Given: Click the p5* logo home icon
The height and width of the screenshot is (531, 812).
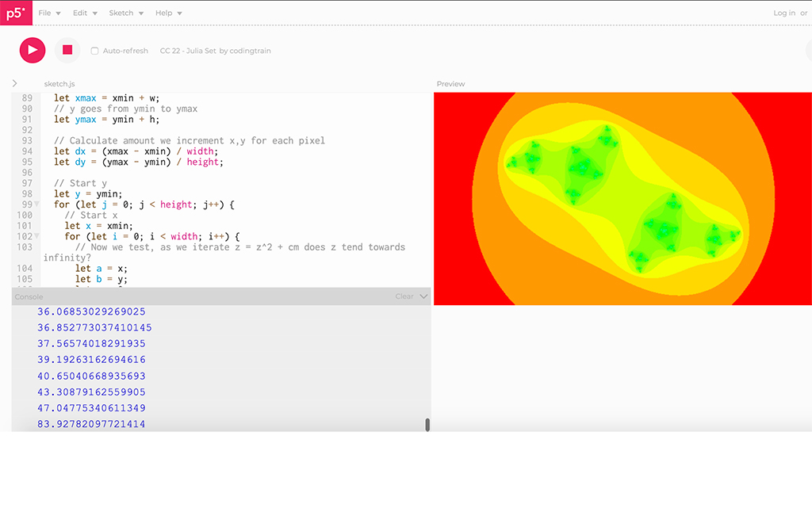Looking at the screenshot, I should click(x=15, y=13).
